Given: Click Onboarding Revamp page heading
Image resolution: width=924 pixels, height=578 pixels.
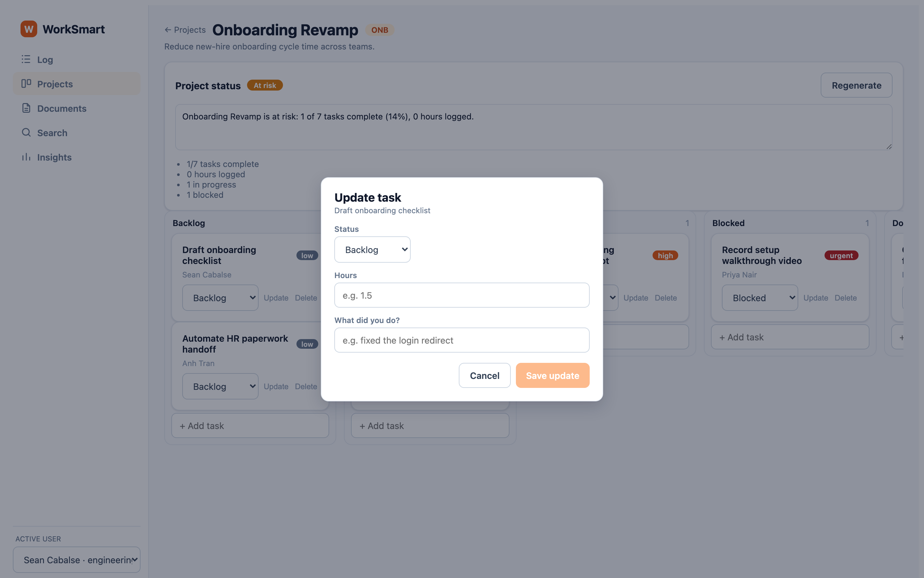Looking at the screenshot, I should click(x=285, y=30).
